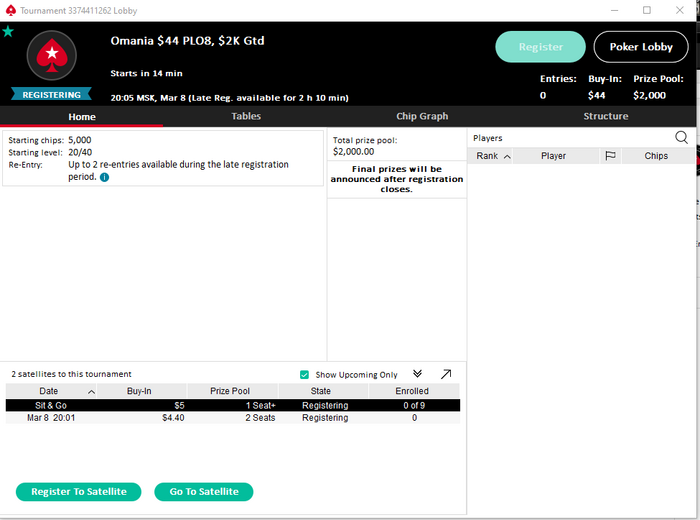
Task: Collapse satellites panel with double chevron
Action: pyautogui.click(x=417, y=374)
